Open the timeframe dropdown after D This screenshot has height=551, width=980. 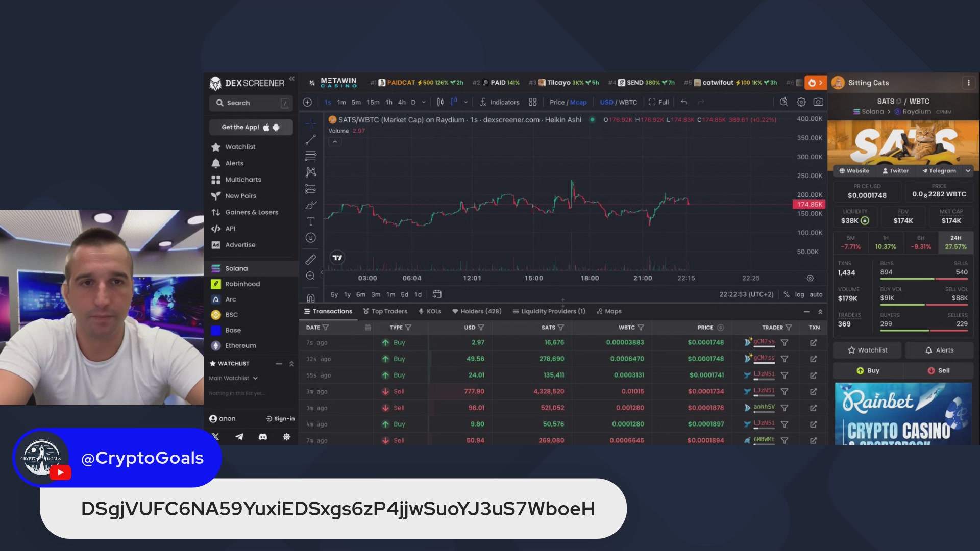pyautogui.click(x=424, y=102)
